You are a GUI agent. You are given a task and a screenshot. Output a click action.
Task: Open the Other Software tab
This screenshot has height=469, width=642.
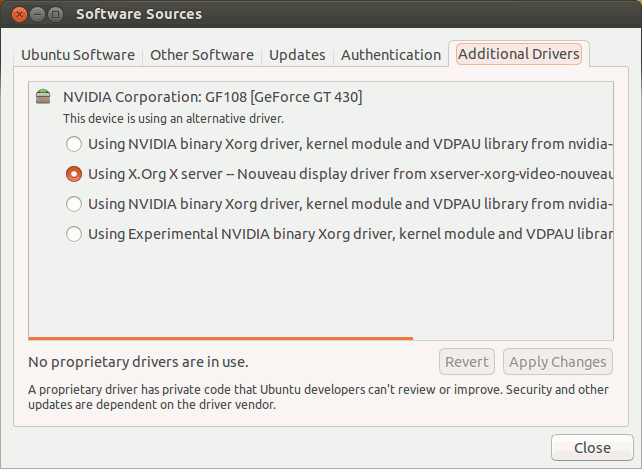201,55
